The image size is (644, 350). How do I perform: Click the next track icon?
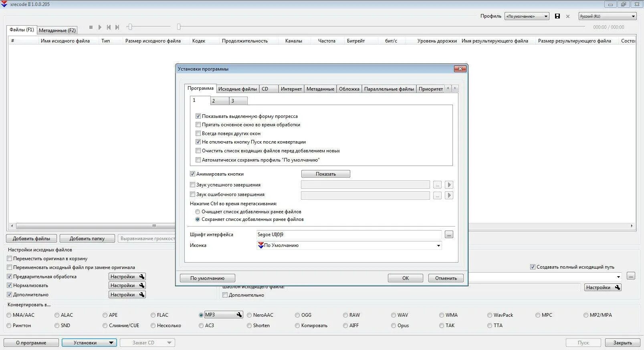click(x=117, y=27)
